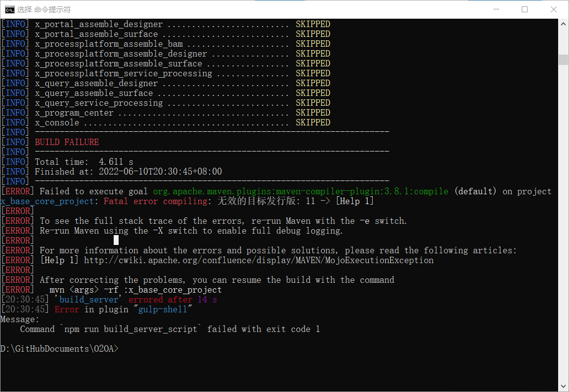Click the vertical scrollbar thumb
This screenshot has height=392, width=569.
563,60
